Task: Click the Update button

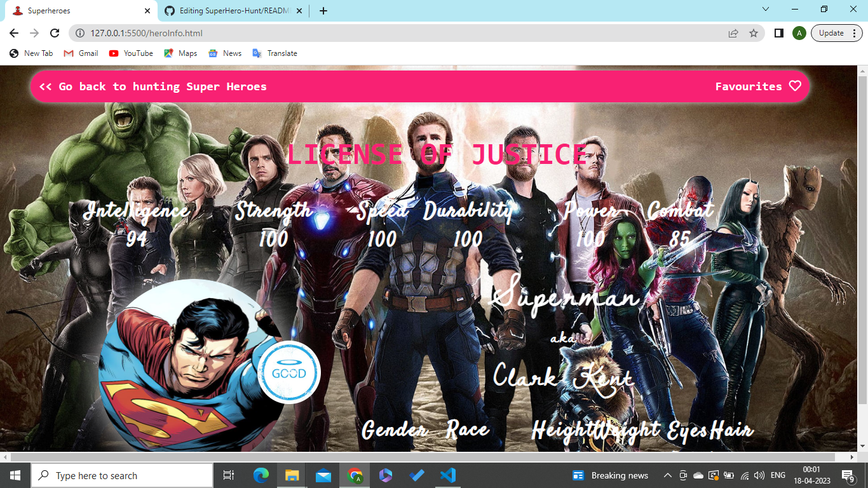Action: click(831, 32)
